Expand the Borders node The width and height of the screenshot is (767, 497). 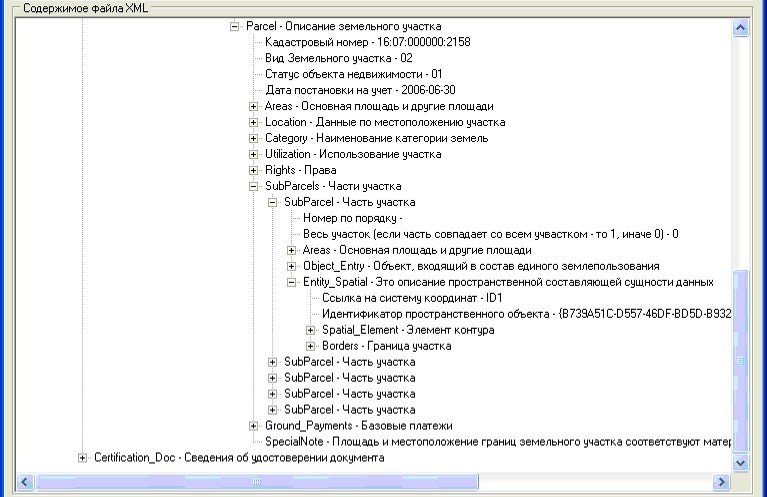(x=311, y=347)
